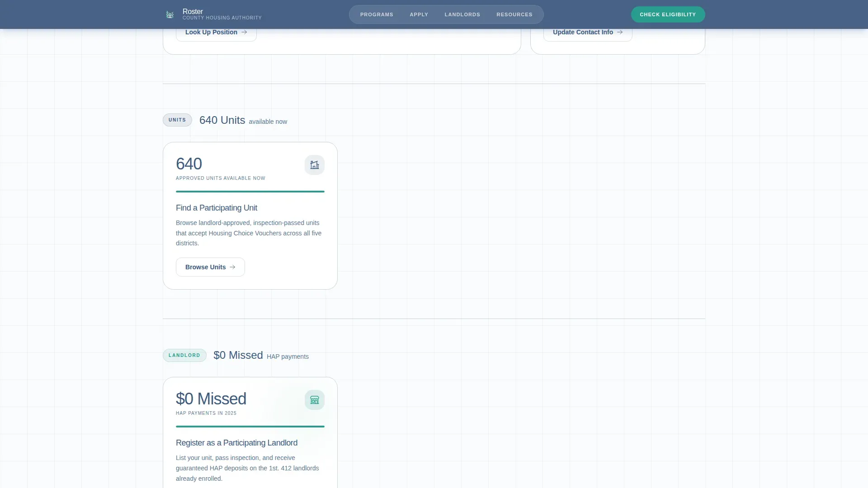Click the large '$0 Missed' card stat
This screenshot has height=488, width=868.
pos(211,399)
